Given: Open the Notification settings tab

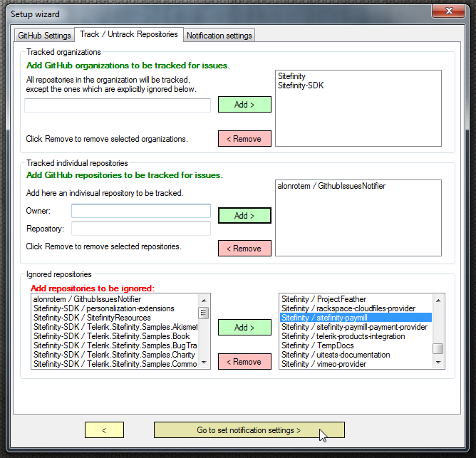Looking at the screenshot, I should coord(219,36).
